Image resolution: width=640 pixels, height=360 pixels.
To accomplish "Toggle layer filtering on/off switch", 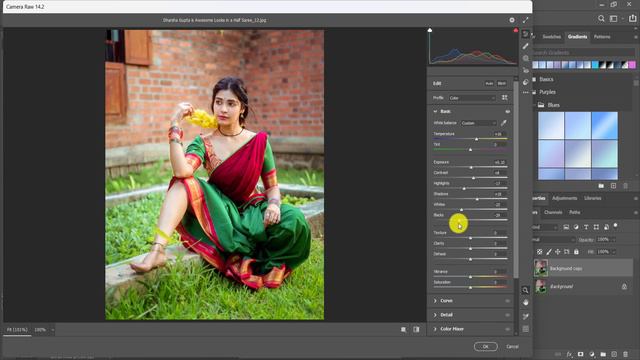I will 616,225.
